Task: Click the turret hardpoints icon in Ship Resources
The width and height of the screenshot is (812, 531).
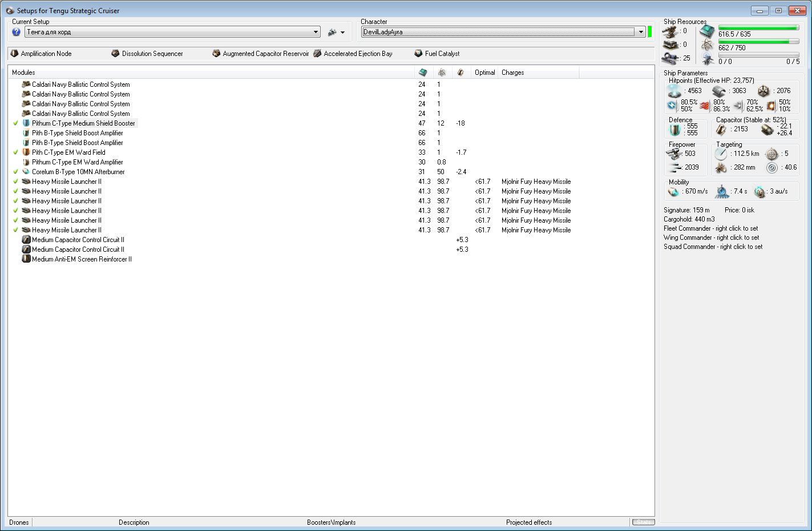Action: (x=670, y=31)
